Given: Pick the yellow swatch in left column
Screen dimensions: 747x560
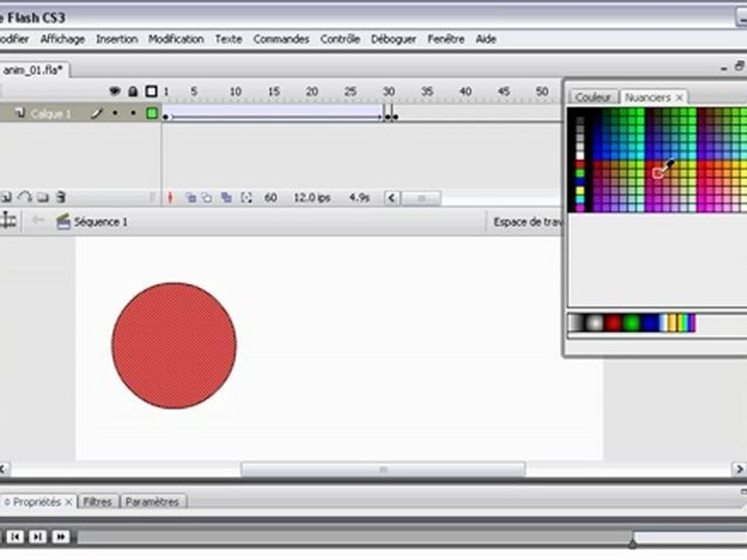Looking at the screenshot, I should [580, 191].
